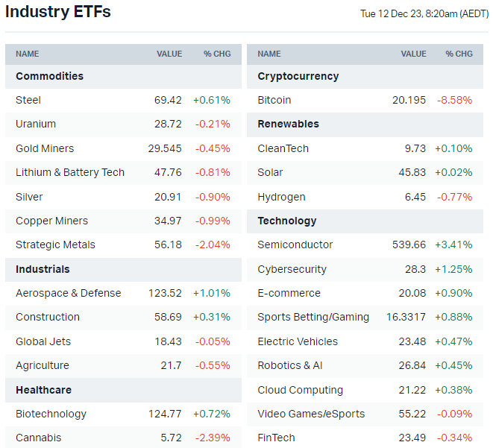Click the right table VALUE column header
Image resolution: width=493 pixels, height=448 pixels.
point(414,54)
